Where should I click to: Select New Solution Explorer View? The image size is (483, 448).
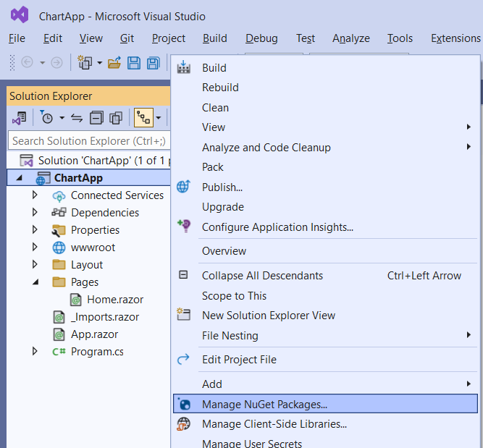pyautogui.click(x=325, y=316)
